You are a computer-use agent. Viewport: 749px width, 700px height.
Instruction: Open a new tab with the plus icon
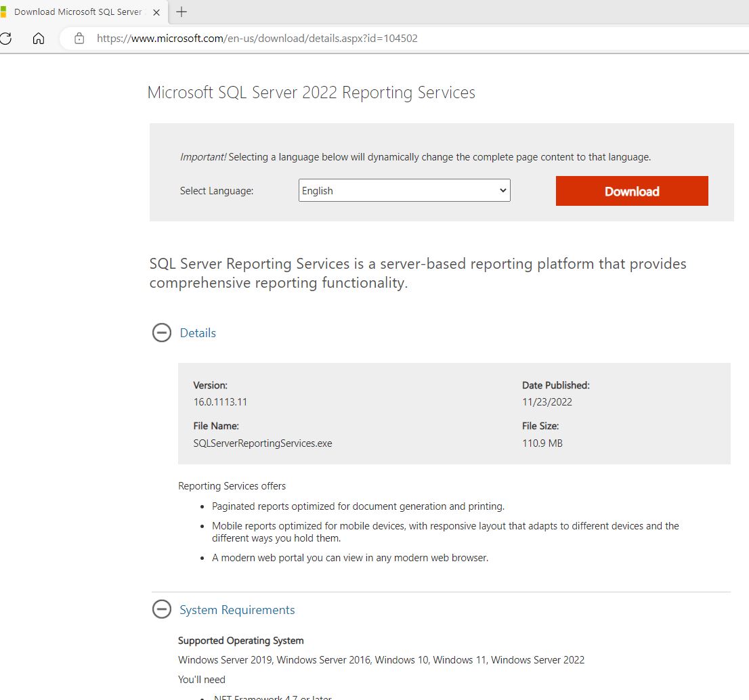click(181, 12)
